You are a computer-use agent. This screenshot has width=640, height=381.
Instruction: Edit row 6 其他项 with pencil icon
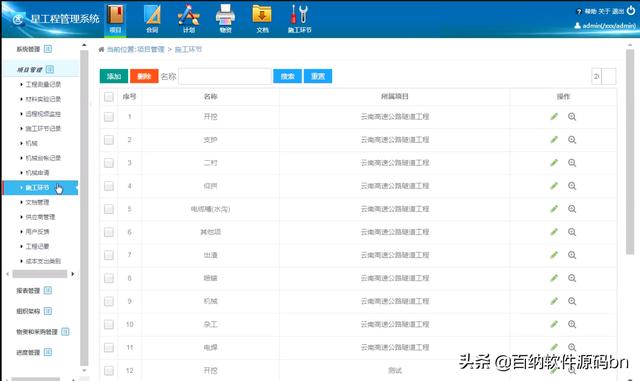tap(554, 232)
